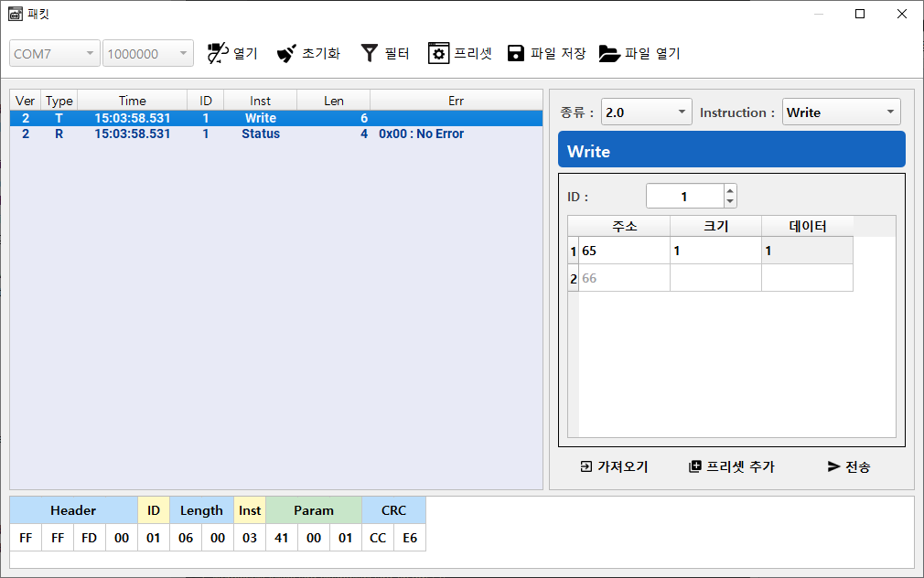Click the open port plug icon
Image resolution: width=924 pixels, height=578 pixels.
point(217,53)
